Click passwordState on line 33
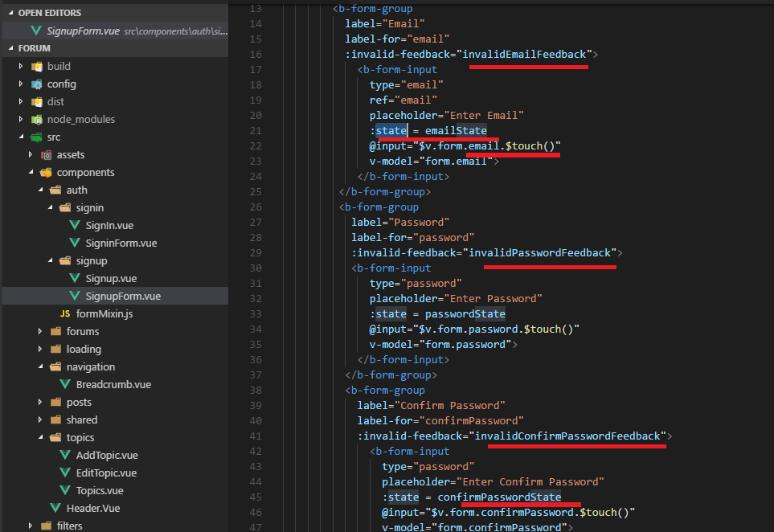 [465, 314]
